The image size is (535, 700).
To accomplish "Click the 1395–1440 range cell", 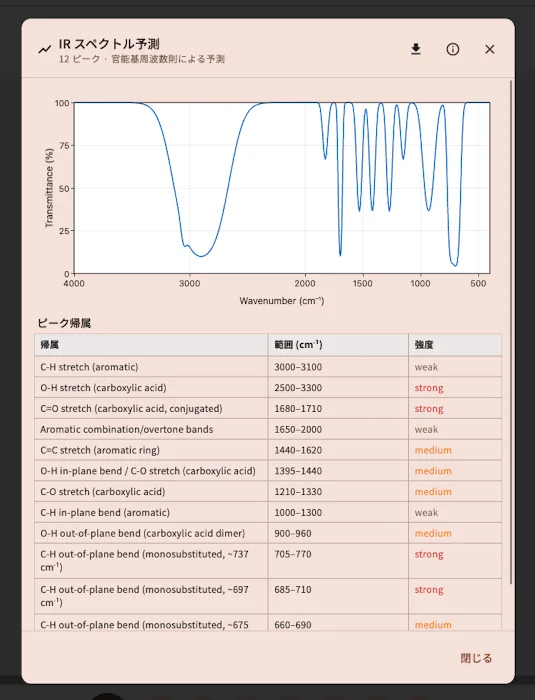I will 338,471.
